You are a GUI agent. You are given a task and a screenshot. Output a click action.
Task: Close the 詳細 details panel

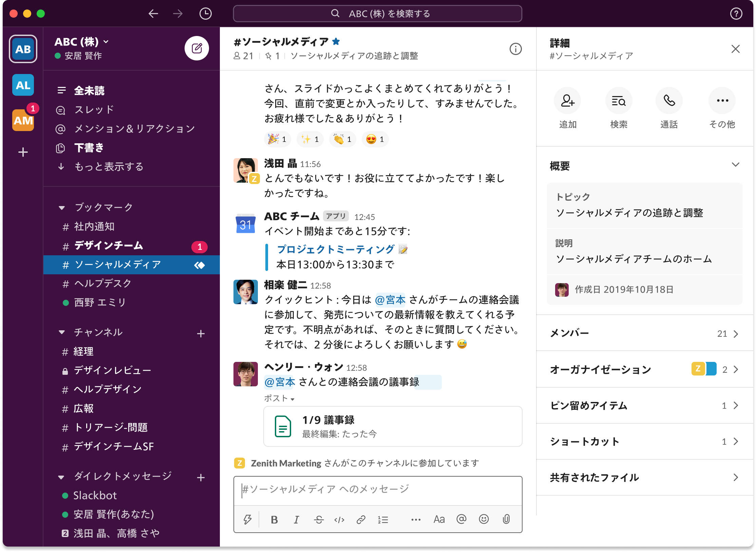[x=735, y=49]
